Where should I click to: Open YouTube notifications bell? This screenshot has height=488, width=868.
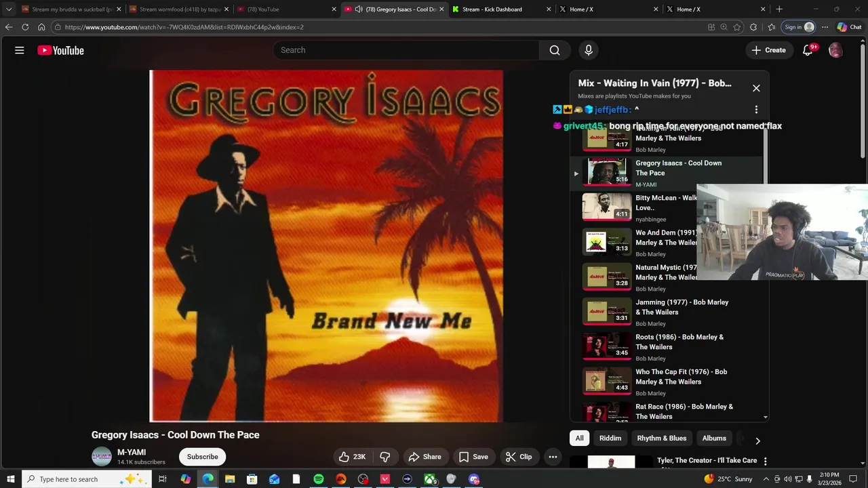point(808,50)
